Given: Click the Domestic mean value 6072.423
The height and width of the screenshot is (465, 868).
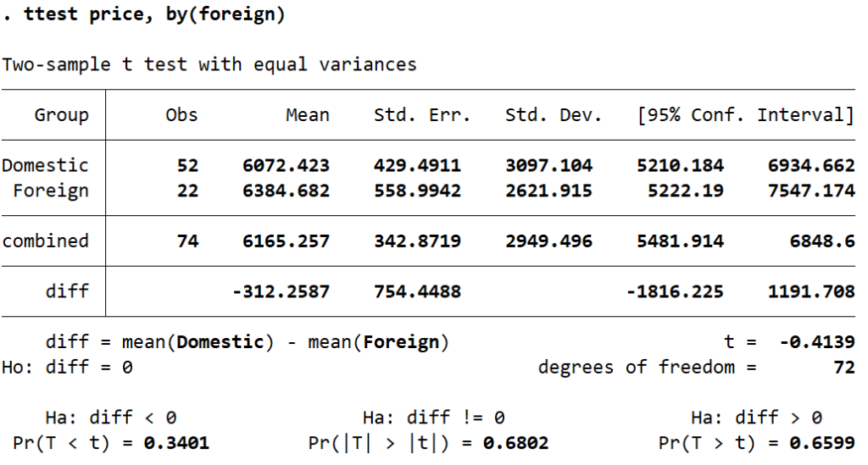Looking at the screenshot, I should [x=286, y=165].
